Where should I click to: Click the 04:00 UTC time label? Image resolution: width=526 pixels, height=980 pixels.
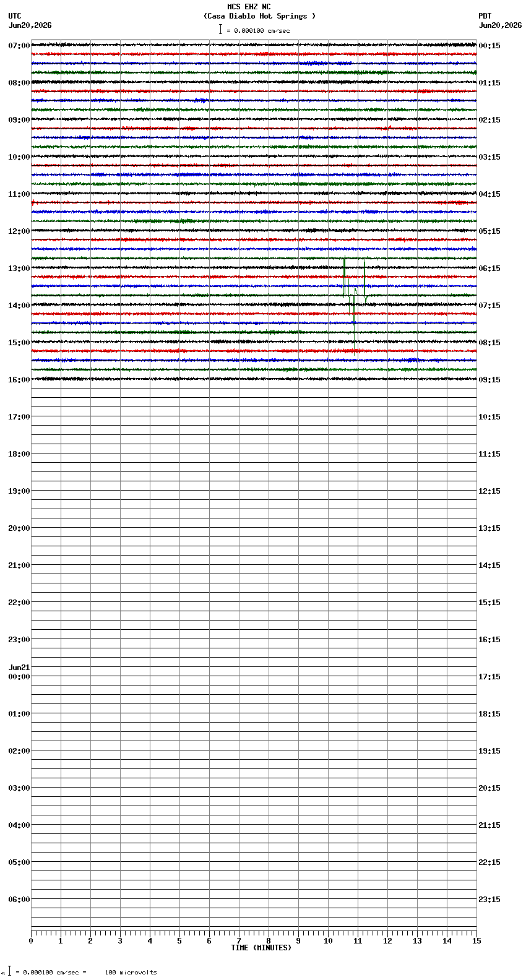pos(19,825)
